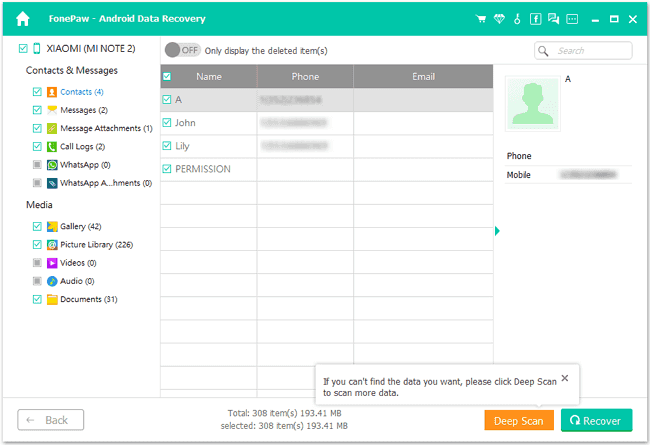The width and height of the screenshot is (650, 445).
Task: Uncheck the Picture Library checkbox
Action: pos(37,245)
